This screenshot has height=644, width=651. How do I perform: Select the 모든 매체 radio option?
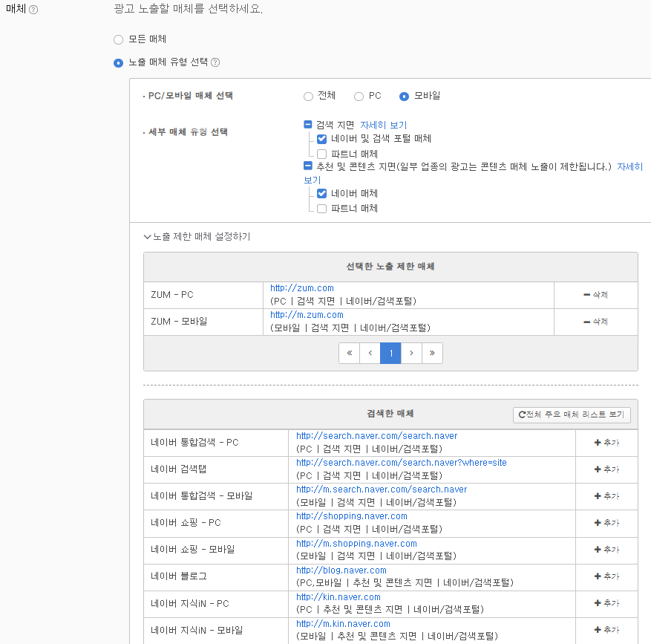[118, 39]
